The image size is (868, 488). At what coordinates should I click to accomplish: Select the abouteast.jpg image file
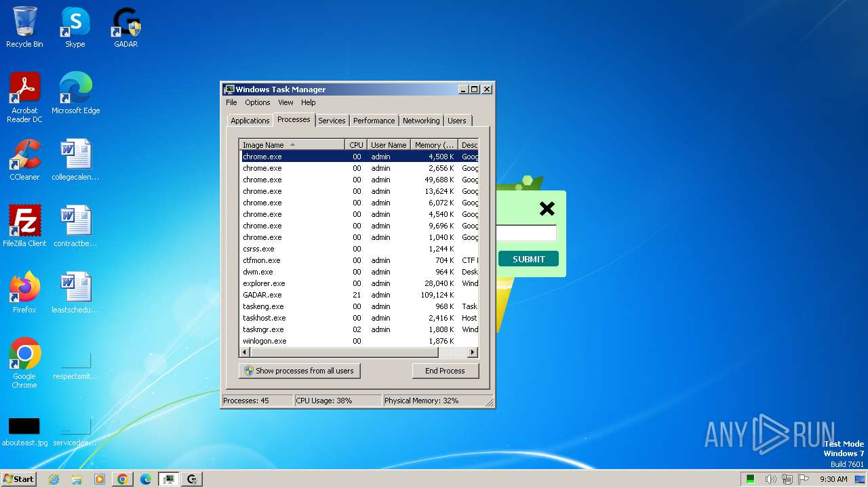click(24, 430)
